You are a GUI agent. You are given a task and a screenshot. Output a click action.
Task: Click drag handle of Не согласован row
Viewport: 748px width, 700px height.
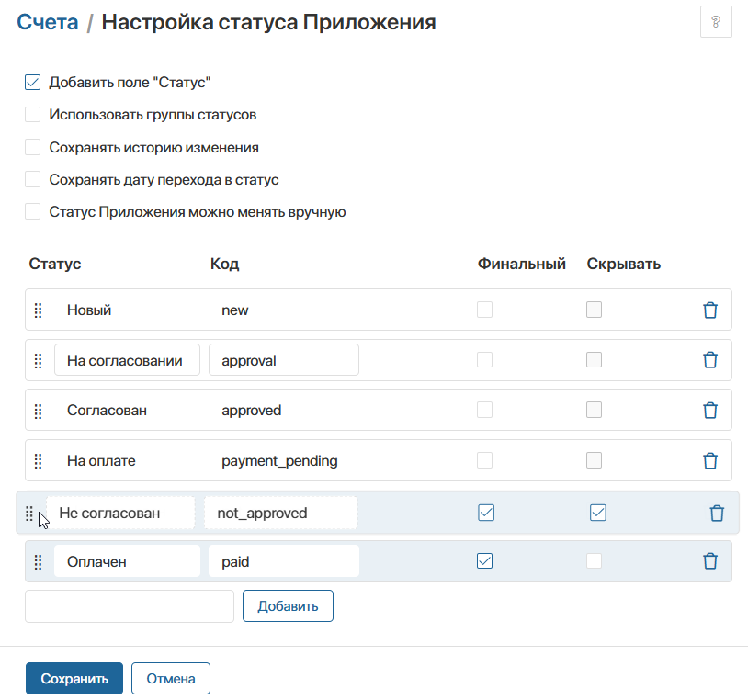click(29, 514)
